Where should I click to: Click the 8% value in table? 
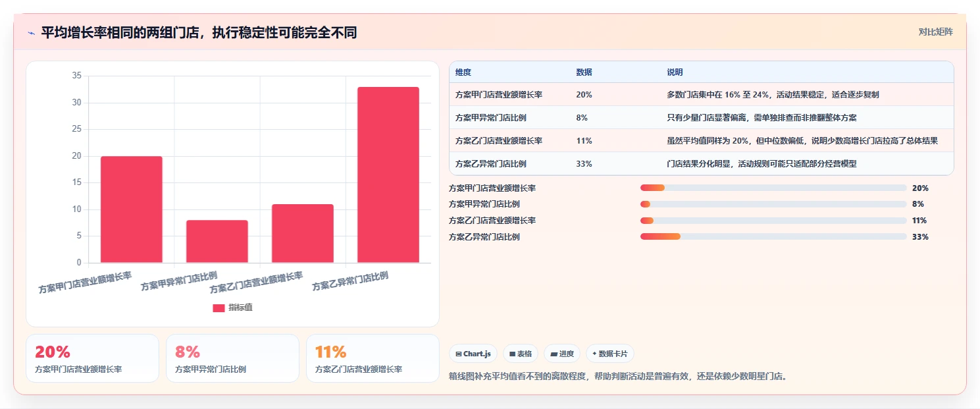click(582, 118)
